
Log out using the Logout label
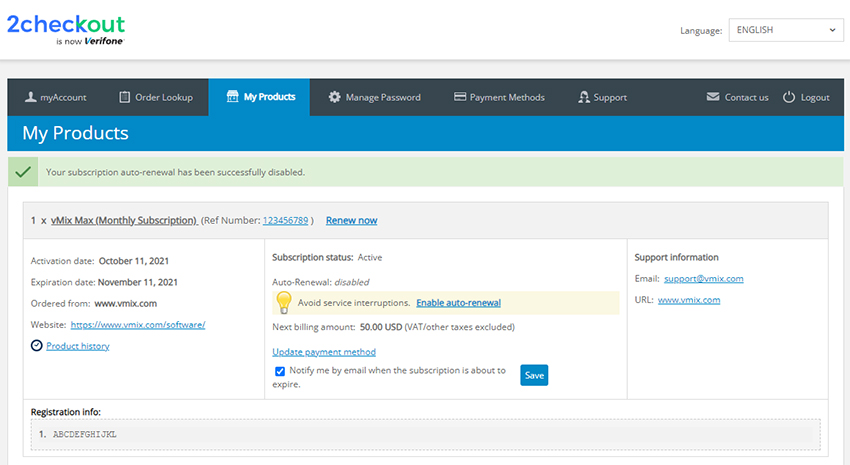[815, 98]
